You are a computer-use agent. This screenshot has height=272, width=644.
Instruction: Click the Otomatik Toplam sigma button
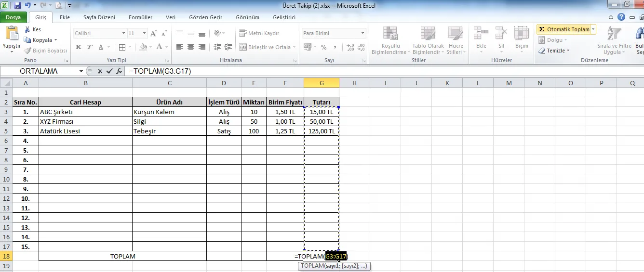click(563, 29)
